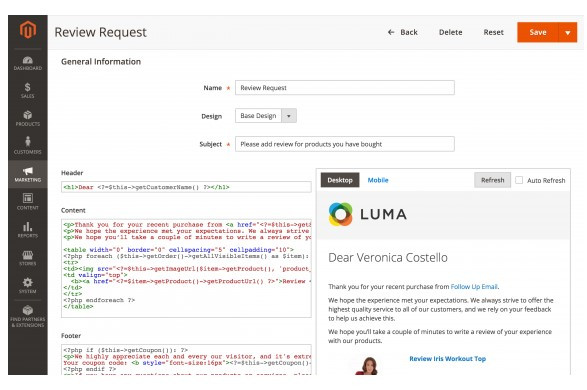
Task: Click the product thumbnail in preview
Action: (367, 366)
